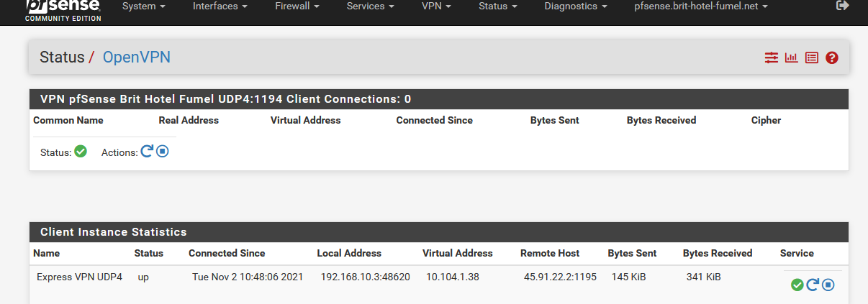Open the Diagnostics menu
This screenshot has height=304, width=868.
575,6
